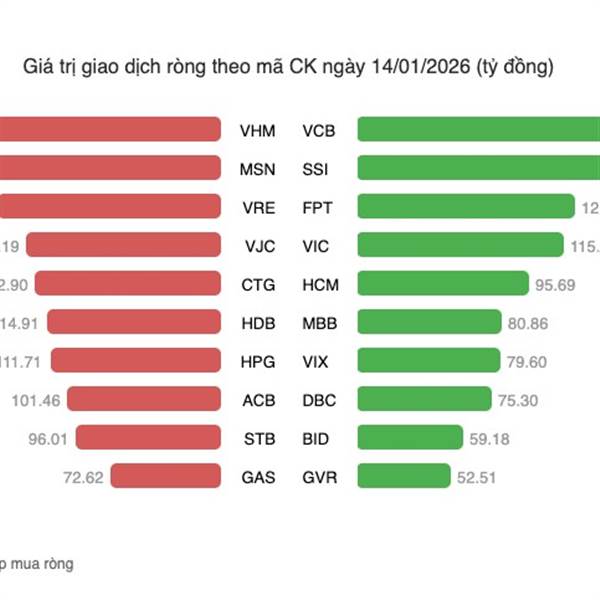Click the red VHM net-selling bar
This screenshot has width=600, height=600.
110,130
